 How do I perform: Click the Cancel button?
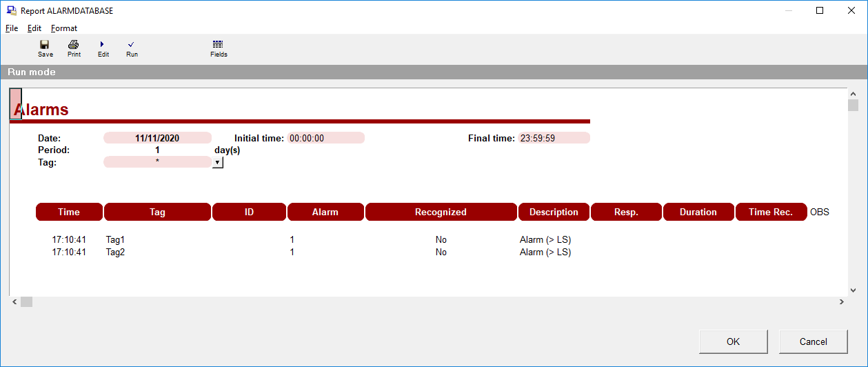tap(814, 341)
